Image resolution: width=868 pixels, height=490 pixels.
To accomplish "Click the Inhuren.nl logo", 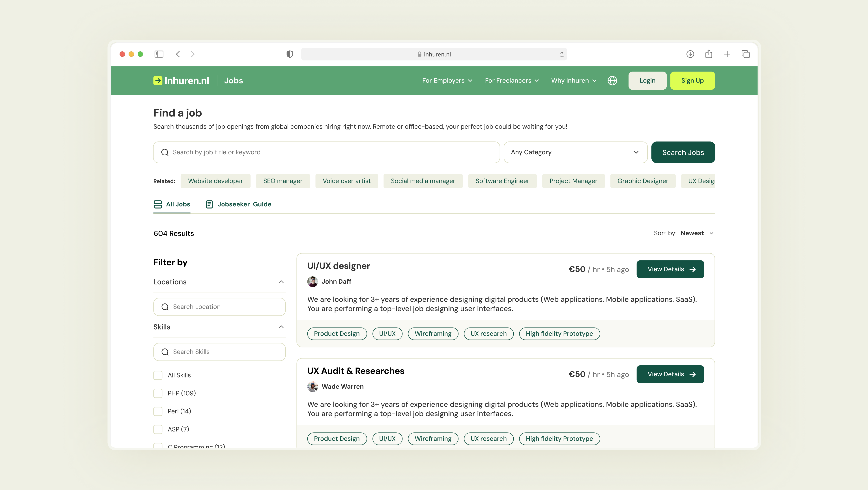I will [181, 81].
